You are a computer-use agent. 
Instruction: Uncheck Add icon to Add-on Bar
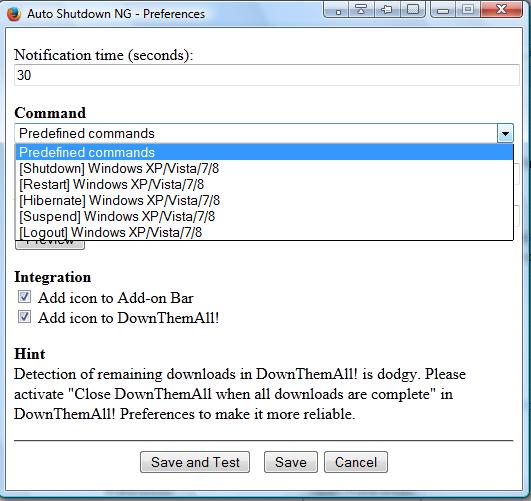pos(24,297)
